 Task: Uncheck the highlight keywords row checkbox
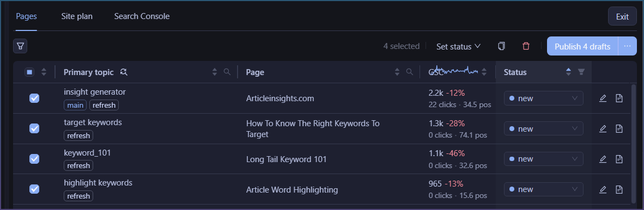[34, 189]
